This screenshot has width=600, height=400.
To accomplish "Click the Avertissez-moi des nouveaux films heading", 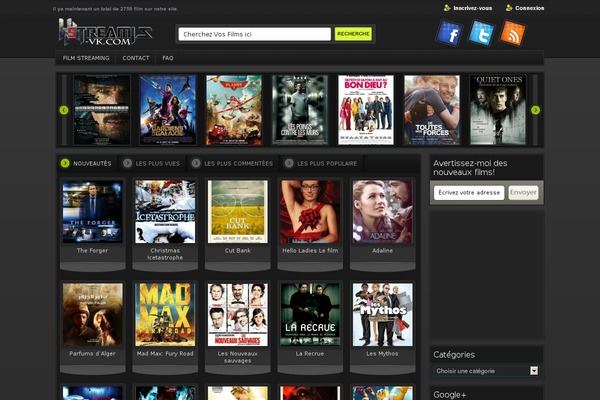I will [x=470, y=168].
